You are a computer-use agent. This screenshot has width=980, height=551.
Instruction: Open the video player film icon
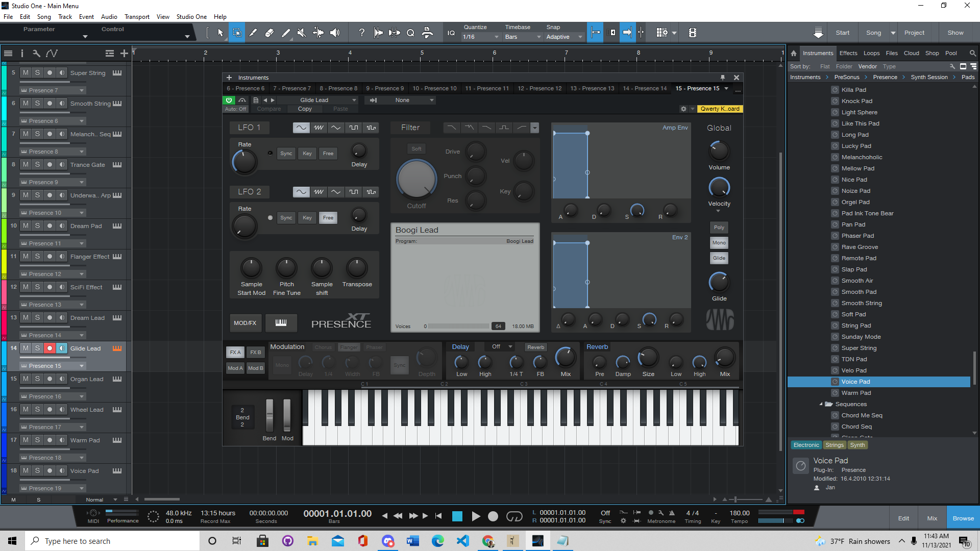[x=692, y=33]
